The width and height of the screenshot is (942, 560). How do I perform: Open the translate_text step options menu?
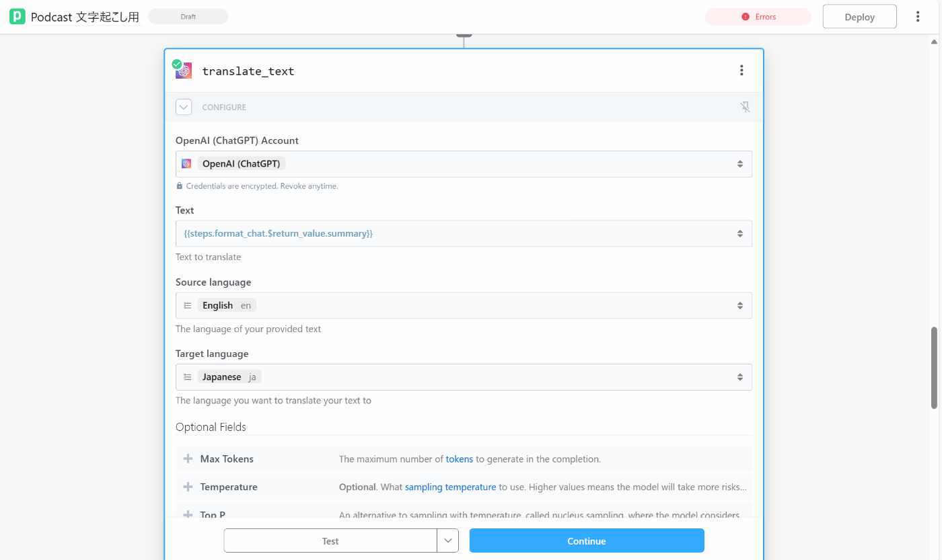(x=741, y=70)
